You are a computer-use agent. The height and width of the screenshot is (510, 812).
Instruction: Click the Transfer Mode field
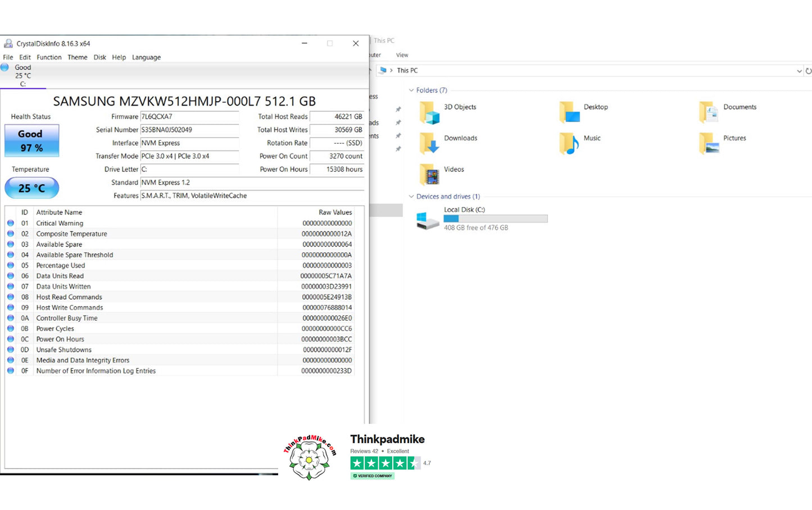point(189,156)
